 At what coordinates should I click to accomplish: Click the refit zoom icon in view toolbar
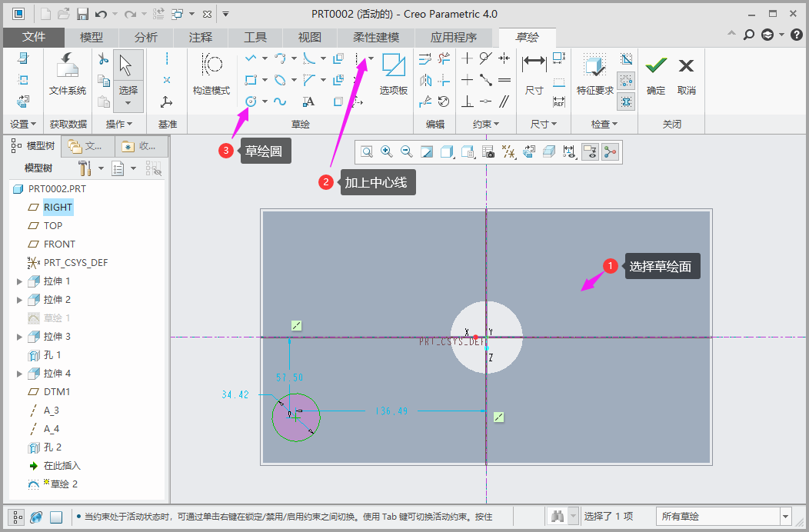pos(367,152)
